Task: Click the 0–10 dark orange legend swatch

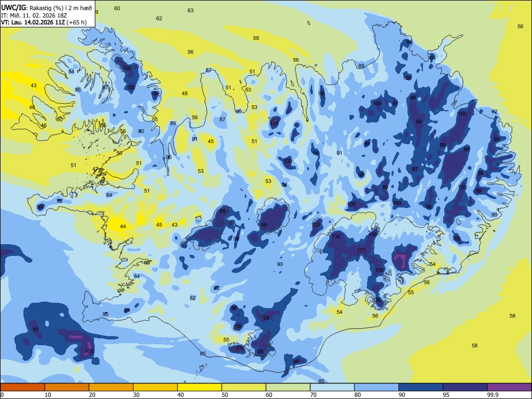Action: [22, 387]
